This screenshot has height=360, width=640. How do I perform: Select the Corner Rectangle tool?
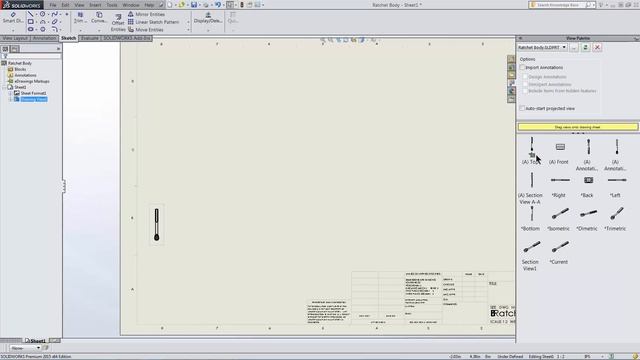(31, 22)
